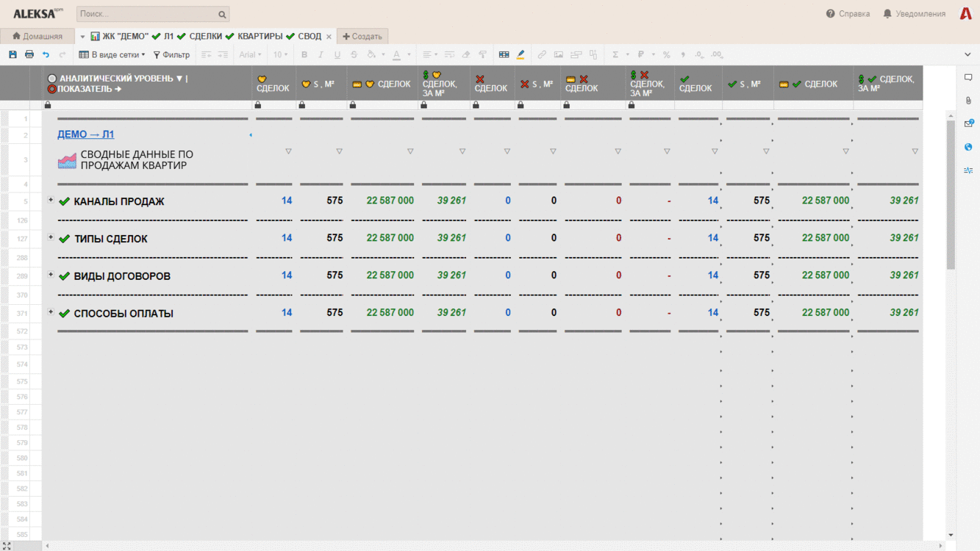
Task: Open the Arial font dropdown
Action: (x=250, y=54)
